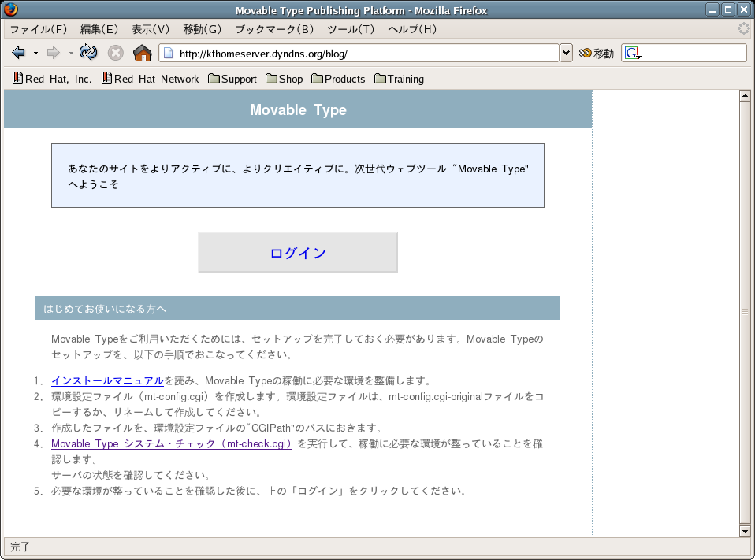755x560 pixels.
Task: Go to the Home page icon
Action: [x=143, y=53]
